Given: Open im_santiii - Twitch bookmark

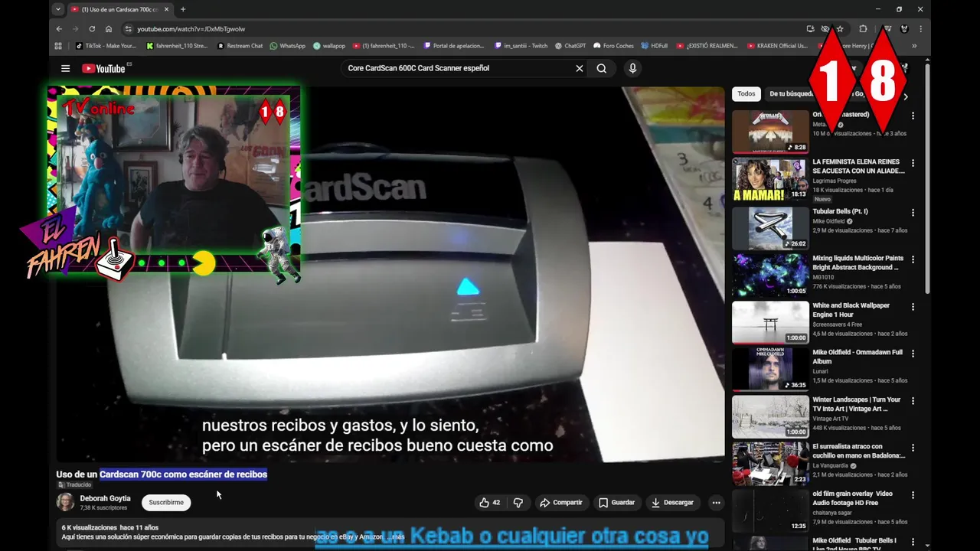Looking at the screenshot, I should [x=521, y=46].
